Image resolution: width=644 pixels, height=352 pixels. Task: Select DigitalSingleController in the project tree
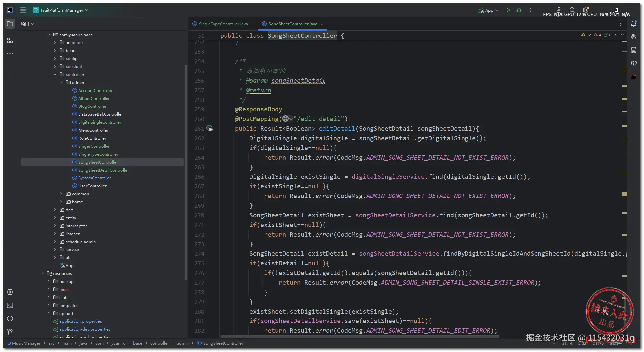pos(100,122)
